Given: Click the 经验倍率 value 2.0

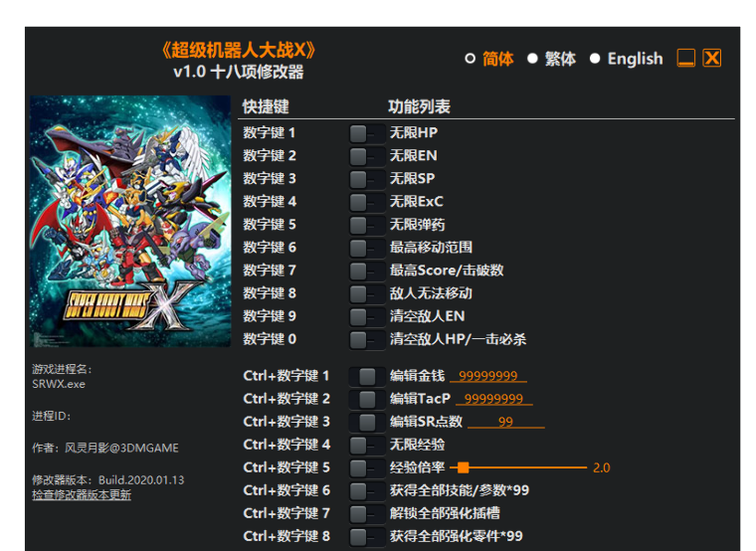Looking at the screenshot, I should pos(601,468).
